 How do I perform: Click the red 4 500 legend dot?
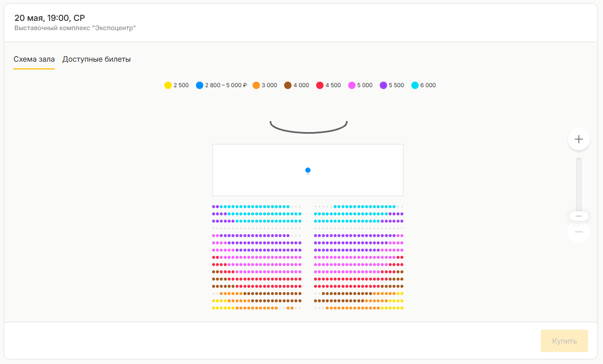pyautogui.click(x=320, y=85)
